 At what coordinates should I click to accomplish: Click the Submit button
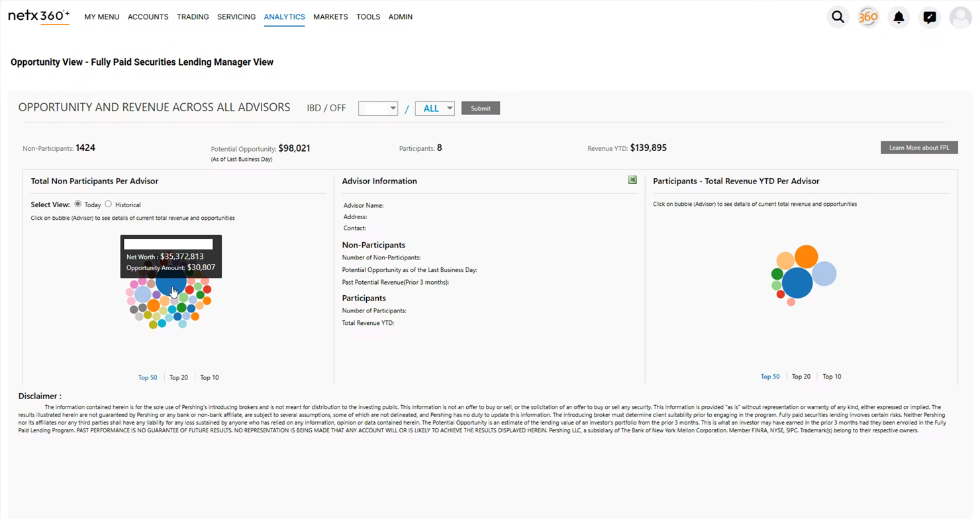pyautogui.click(x=480, y=109)
